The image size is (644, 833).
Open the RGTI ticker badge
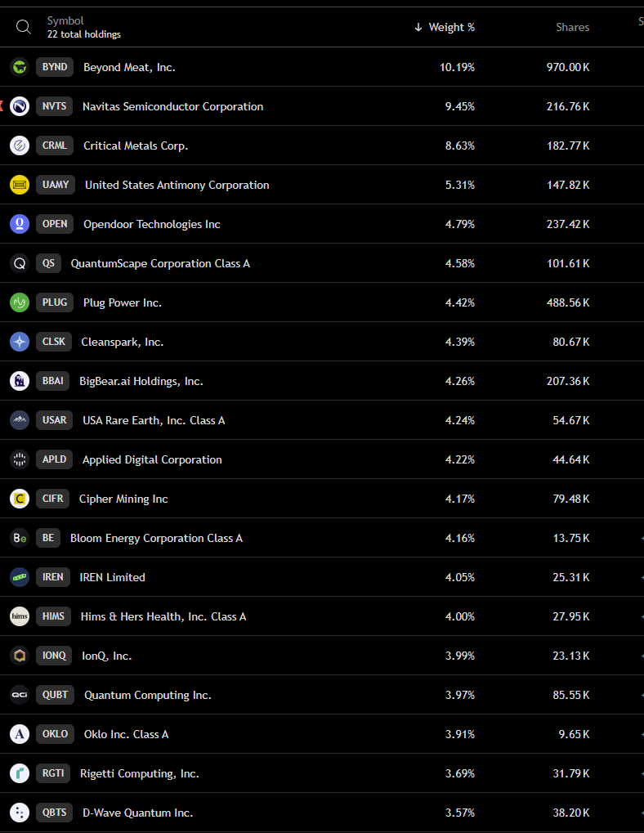coord(53,773)
